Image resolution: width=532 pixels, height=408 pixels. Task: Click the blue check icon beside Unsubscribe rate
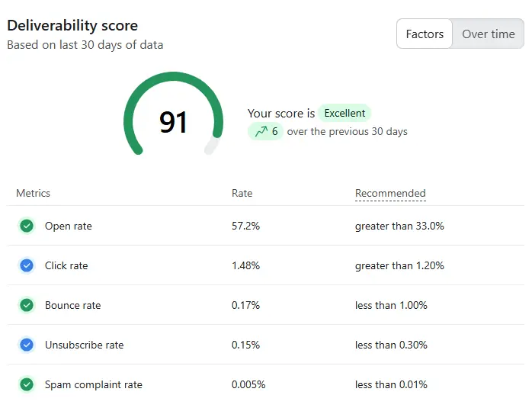(27, 345)
